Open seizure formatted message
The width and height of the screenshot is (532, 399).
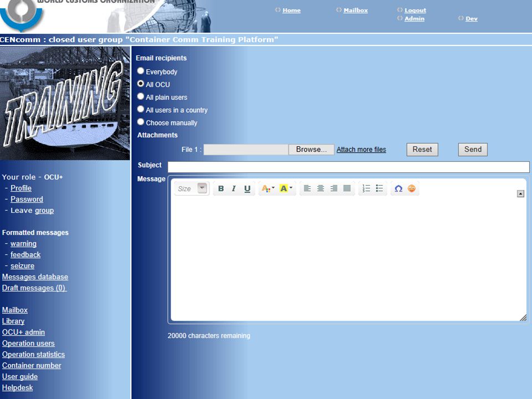tap(22, 265)
